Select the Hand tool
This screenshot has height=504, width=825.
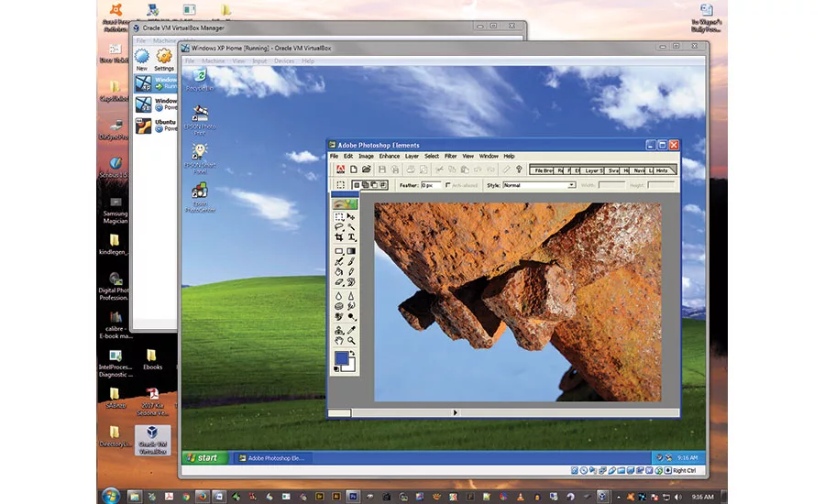click(x=339, y=341)
